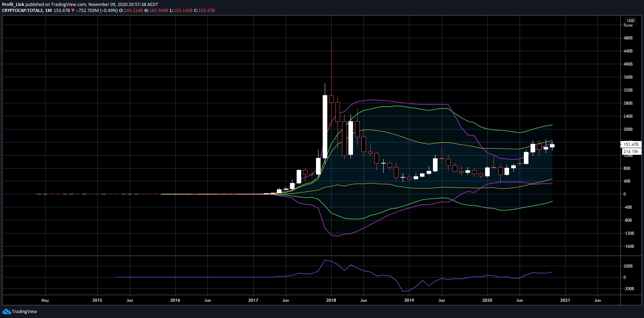
Task: Click the 480B price axis label
Action: point(628,38)
